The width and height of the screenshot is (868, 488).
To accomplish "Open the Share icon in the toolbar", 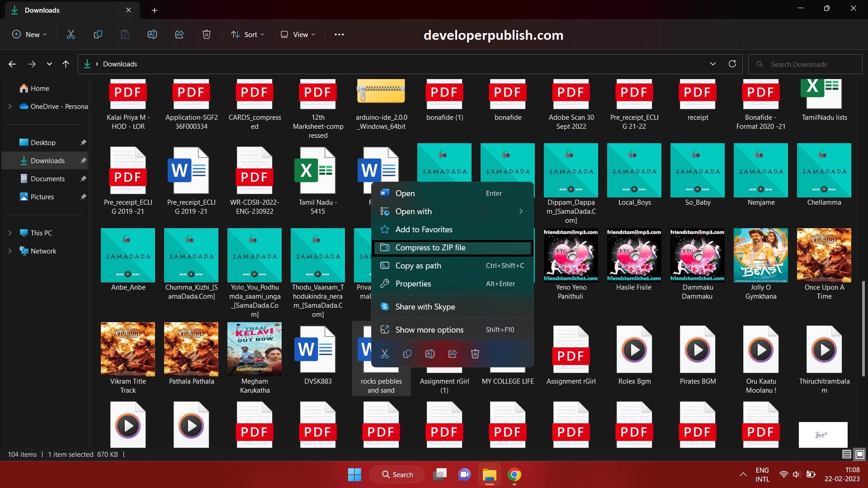I will tap(179, 34).
